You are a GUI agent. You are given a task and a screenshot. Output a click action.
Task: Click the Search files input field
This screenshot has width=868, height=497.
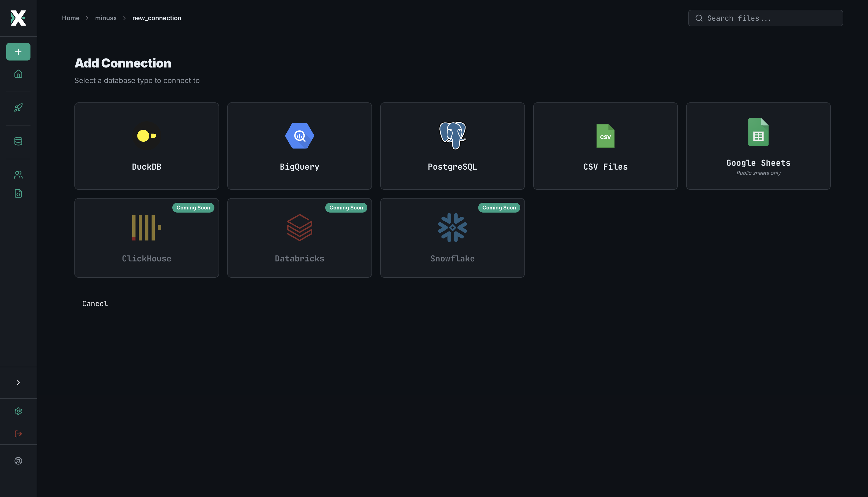point(765,18)
